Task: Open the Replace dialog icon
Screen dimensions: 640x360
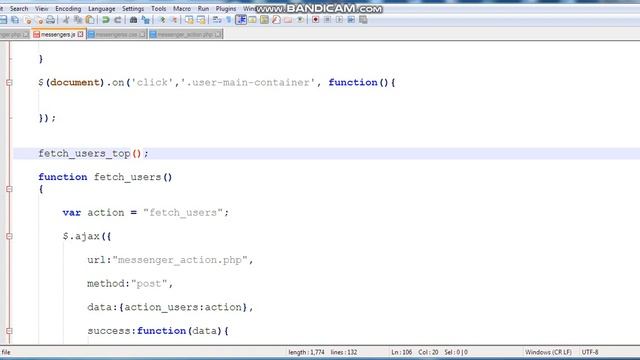Action: 145,20
